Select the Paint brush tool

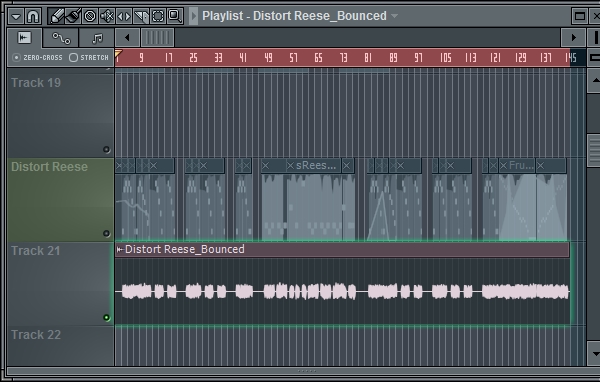73,16
